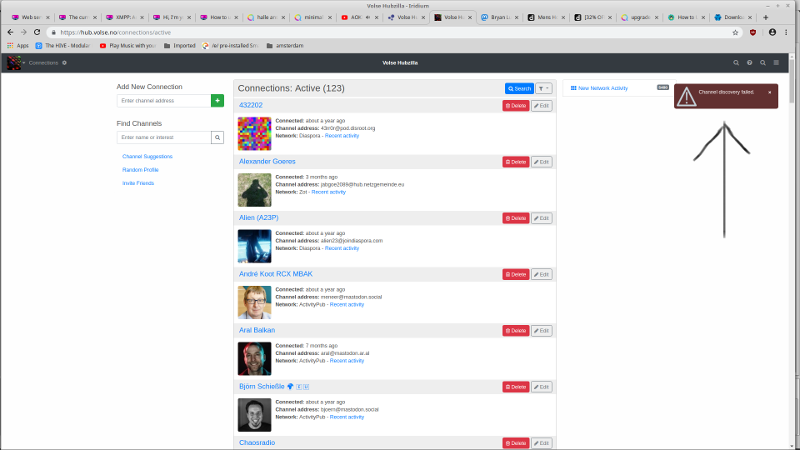Open the search icon in the Hubzilla navbar
This screenshot has height=450, width=800.
[x=737, y=63]
